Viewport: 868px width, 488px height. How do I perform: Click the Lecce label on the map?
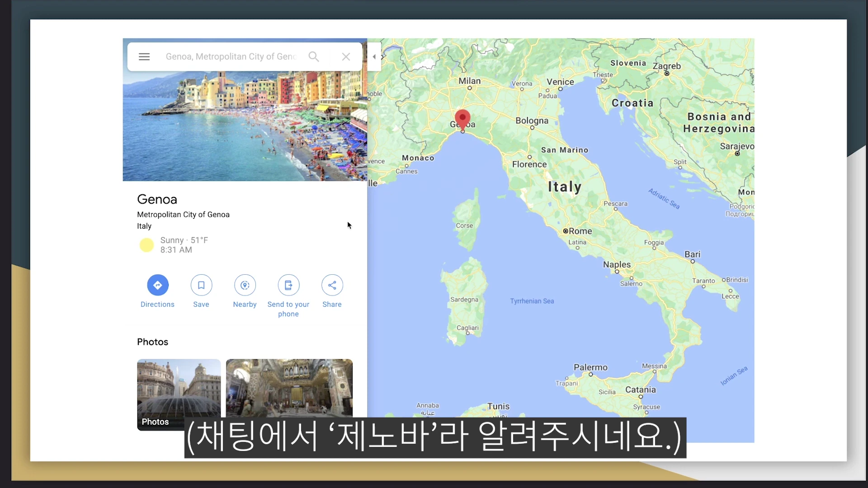point(730,296)
